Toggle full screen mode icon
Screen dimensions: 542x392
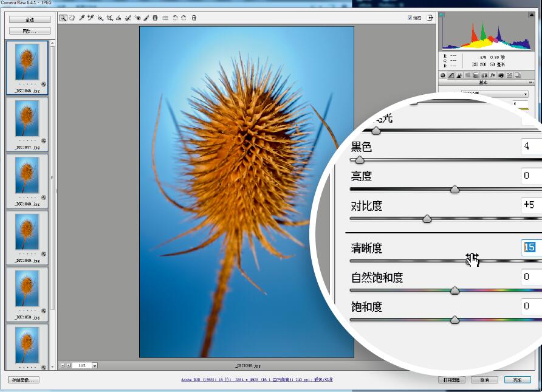(x=431, y=18)
